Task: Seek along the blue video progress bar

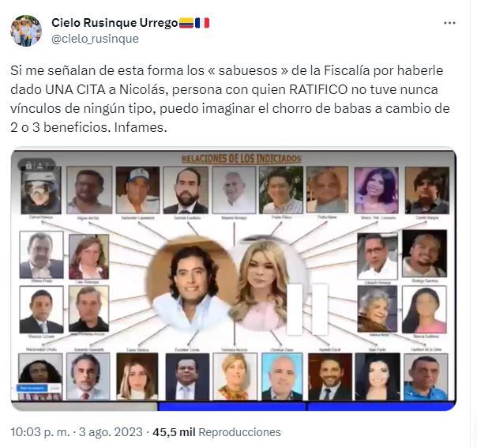Action: [306, 406]
